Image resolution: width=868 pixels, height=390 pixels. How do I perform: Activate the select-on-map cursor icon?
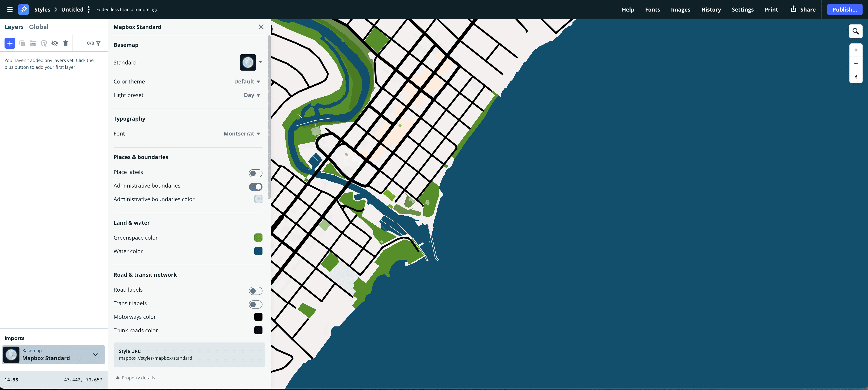pos(44,43)
